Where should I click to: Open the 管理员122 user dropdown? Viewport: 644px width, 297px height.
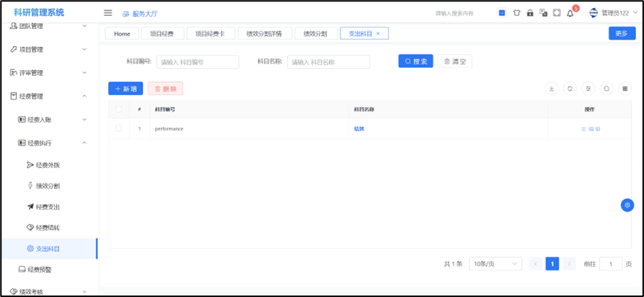pyautogui.click(x=614, y=13)
